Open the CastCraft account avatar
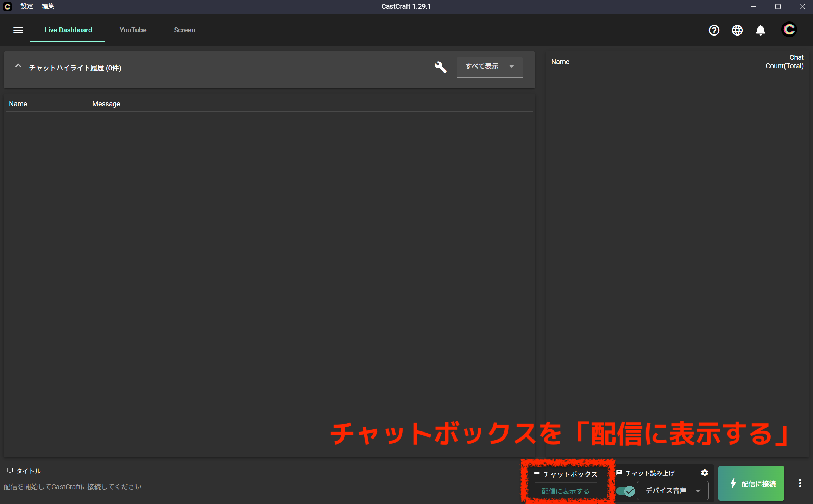Screen dimensions: 813x504 coord(789,30)
